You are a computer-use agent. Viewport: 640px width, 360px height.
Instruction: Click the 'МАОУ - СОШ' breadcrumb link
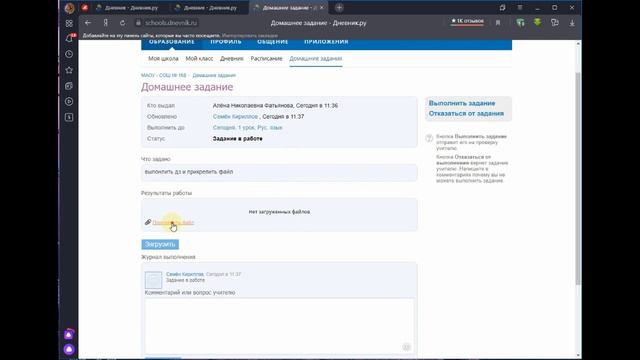tap(164, 75)
